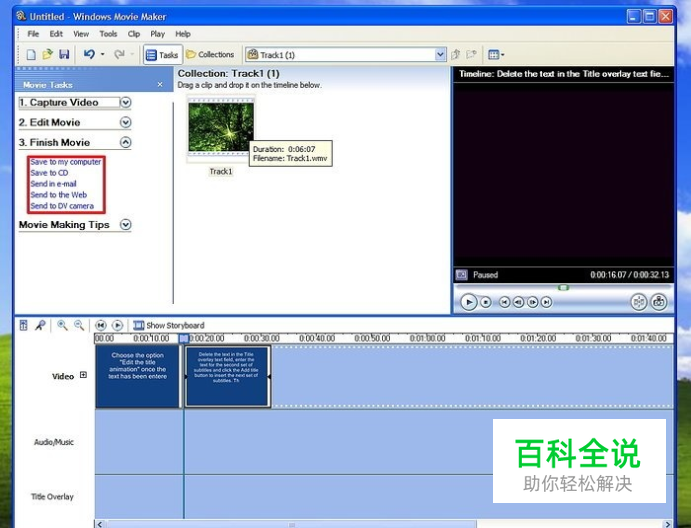691x528 pixels.
Task: Open the Tools menu
Action: point(108,34)
